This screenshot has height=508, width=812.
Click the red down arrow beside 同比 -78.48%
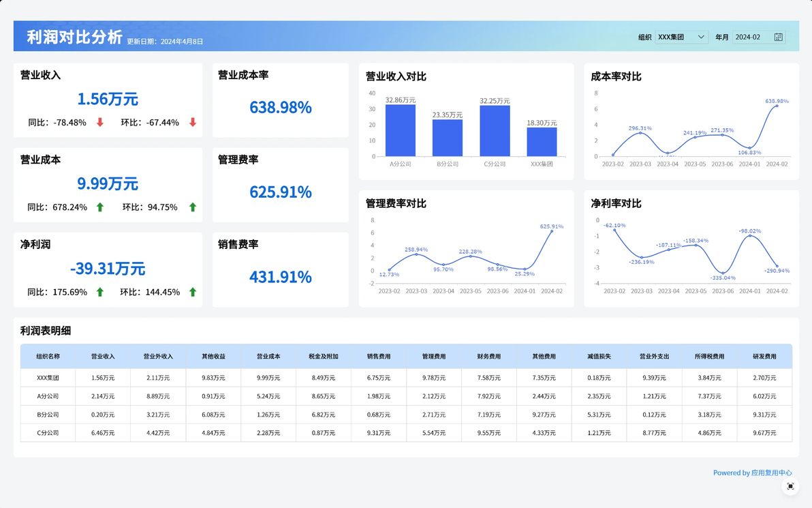click(x=100, y=122)
